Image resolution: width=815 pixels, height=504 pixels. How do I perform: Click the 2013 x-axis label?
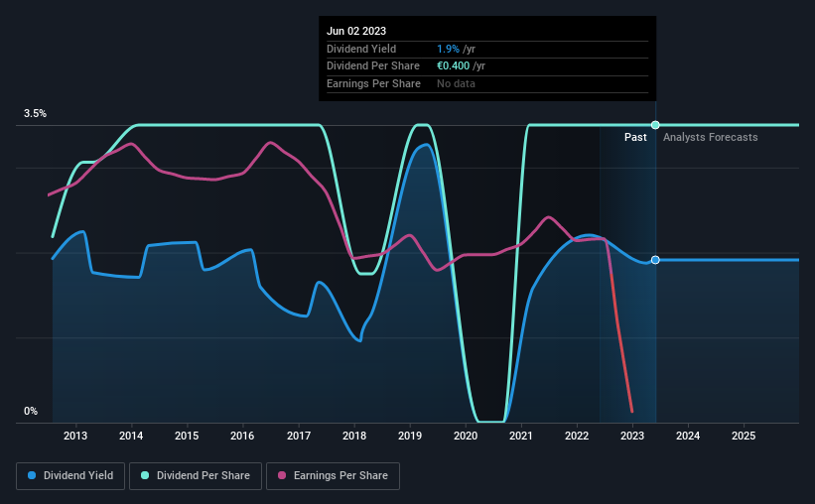[x=75, y=436]
